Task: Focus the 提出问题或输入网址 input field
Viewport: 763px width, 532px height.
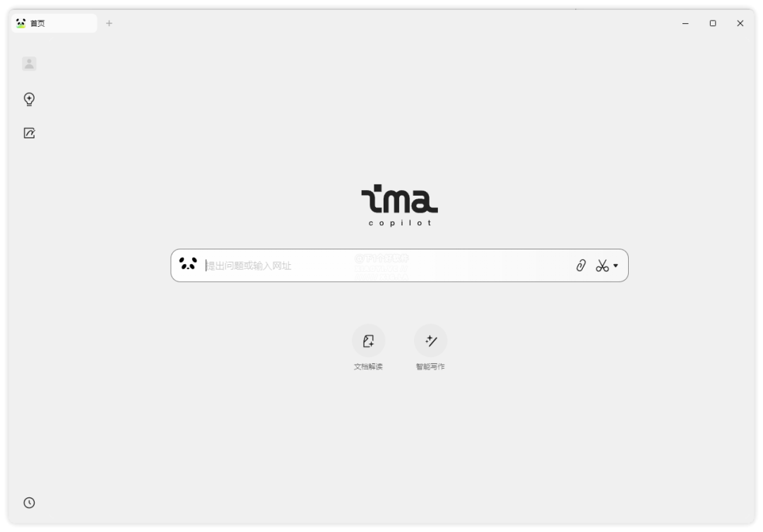Action: pos(387,265)
